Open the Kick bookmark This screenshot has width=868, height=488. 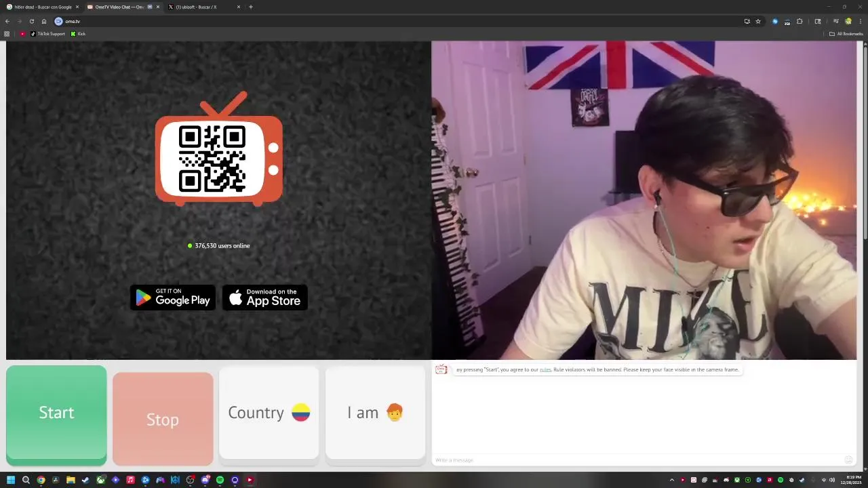point(78,34)
